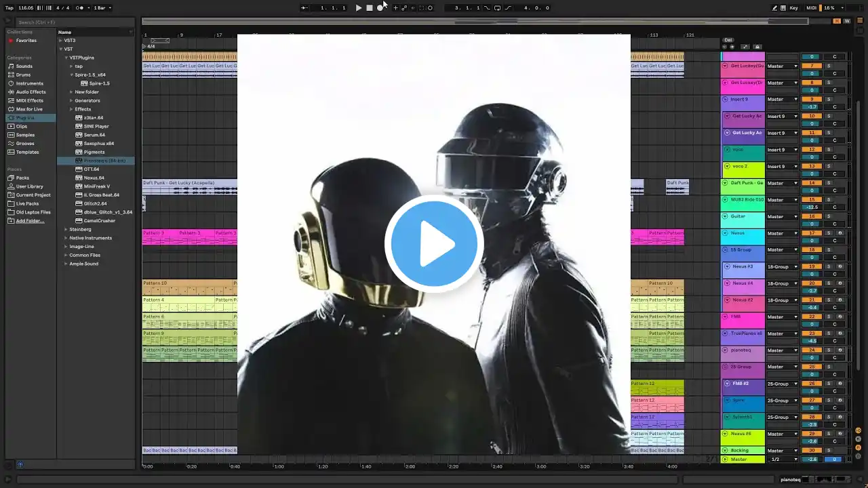This screenshot has height=488, width=868.
Task: Toggle track activator 30 on Backing track
Action: click(x=811, y=451)
